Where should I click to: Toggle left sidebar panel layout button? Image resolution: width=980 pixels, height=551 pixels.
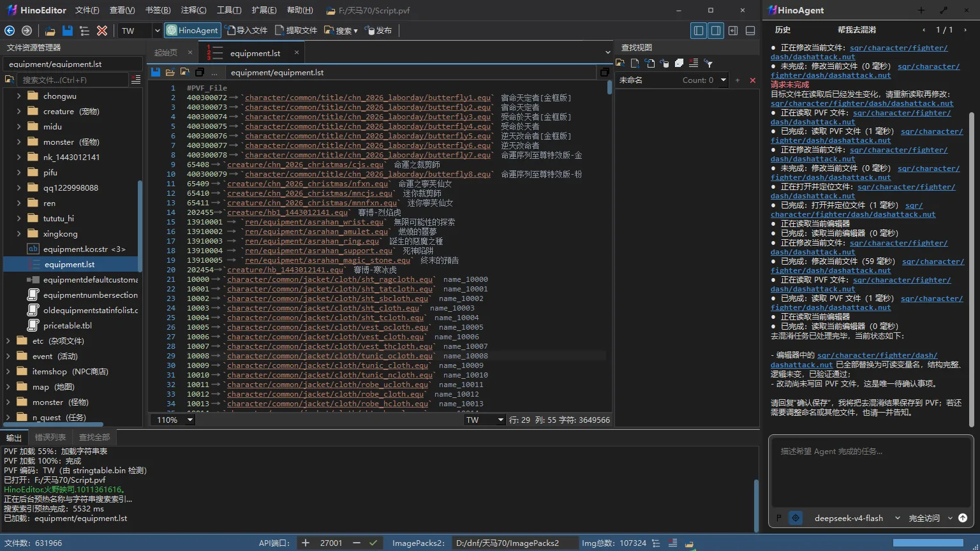[699, 31]
